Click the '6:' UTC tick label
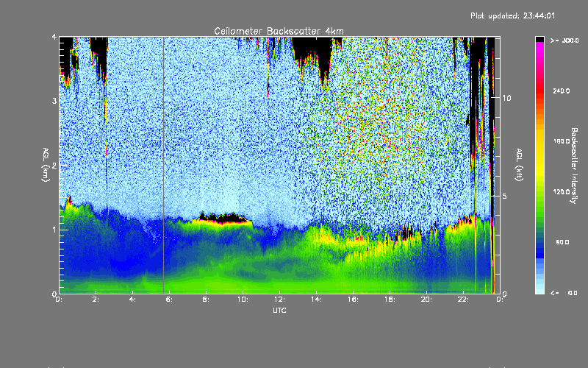This screenshot has height=368, width=588. pyautogui.click(x=170, y=300)
